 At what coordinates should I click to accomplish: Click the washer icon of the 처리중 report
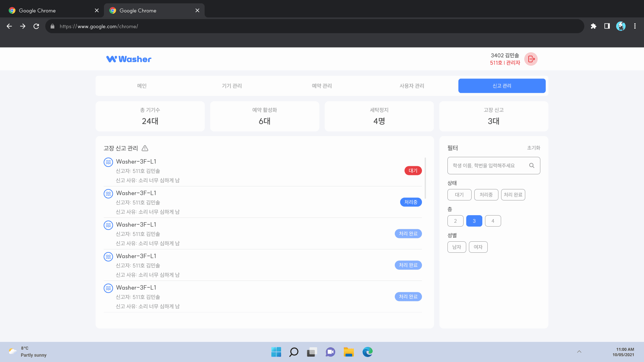pos(108,194)
